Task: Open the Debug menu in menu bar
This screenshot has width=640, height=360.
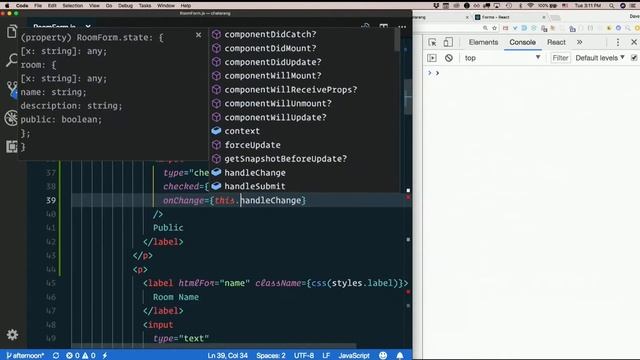Action: [125, 6]
